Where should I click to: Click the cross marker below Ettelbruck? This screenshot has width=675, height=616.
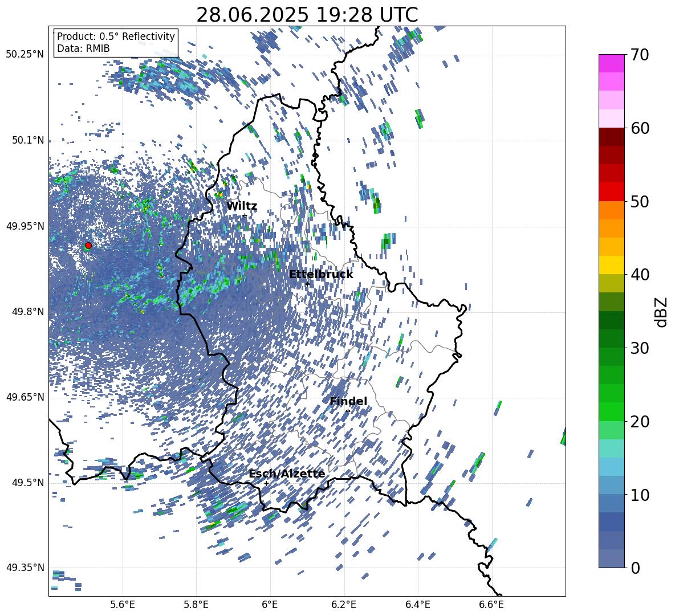[307, 283]
